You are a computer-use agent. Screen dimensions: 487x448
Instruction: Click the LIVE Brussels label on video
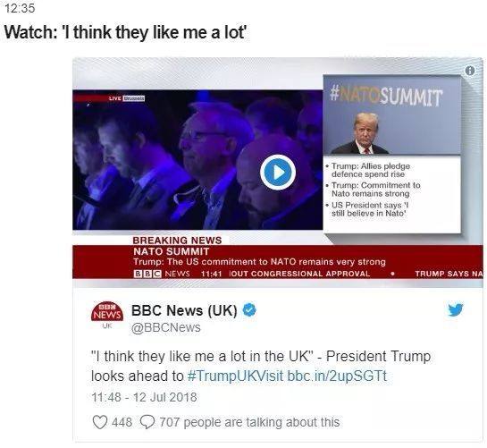(127, 98)
